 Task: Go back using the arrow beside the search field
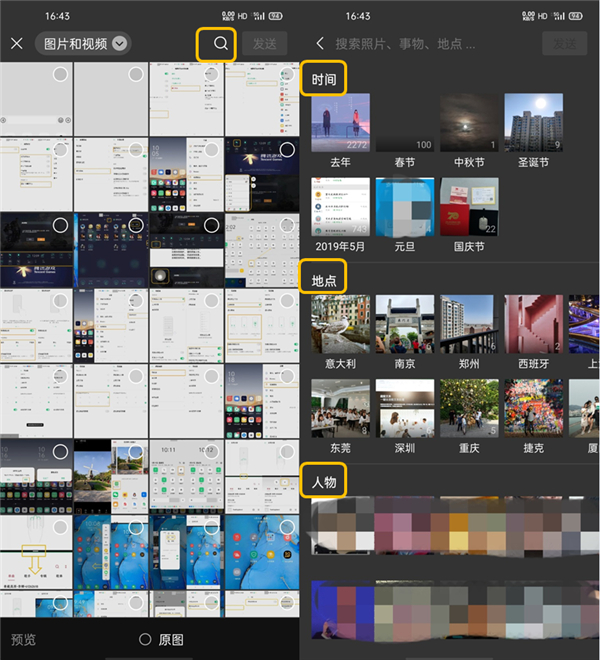click(320, 43)
